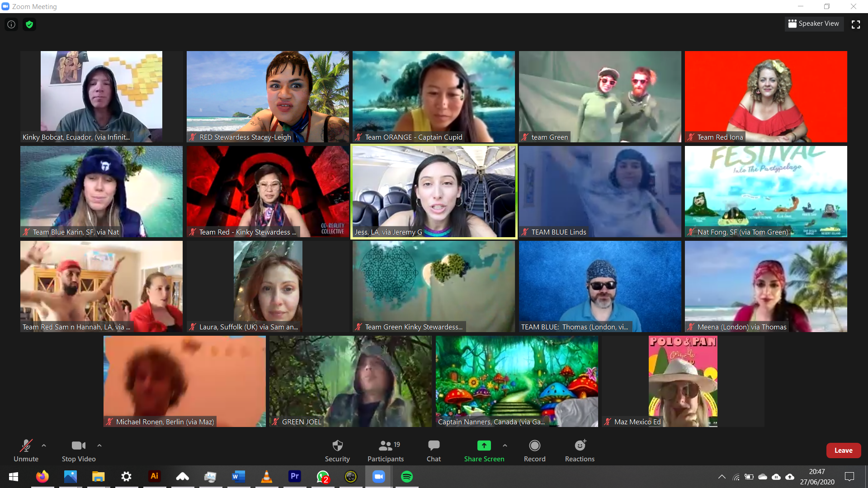Click the green Share Screen icon
Viewport: 868px width, 488px height.
tap(484, 446)
